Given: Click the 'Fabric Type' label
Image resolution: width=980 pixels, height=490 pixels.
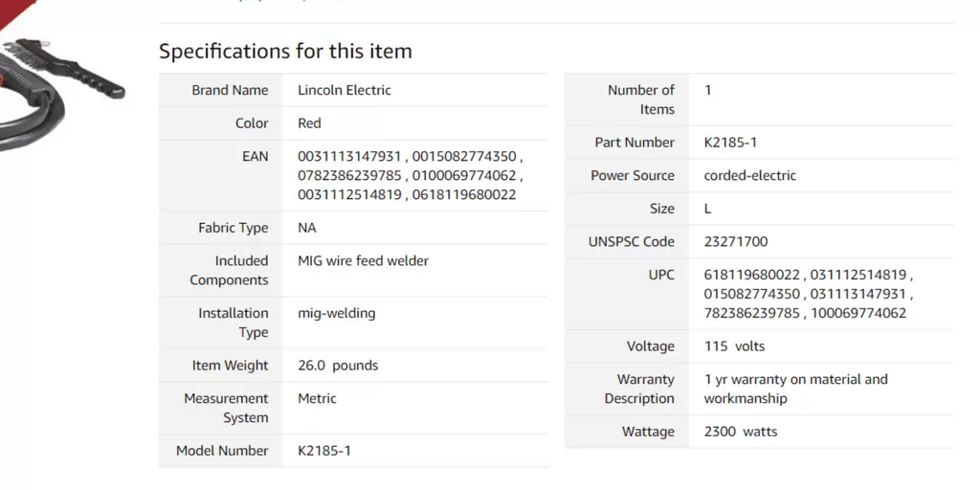Looking at the screenshot, I should 234,228.
